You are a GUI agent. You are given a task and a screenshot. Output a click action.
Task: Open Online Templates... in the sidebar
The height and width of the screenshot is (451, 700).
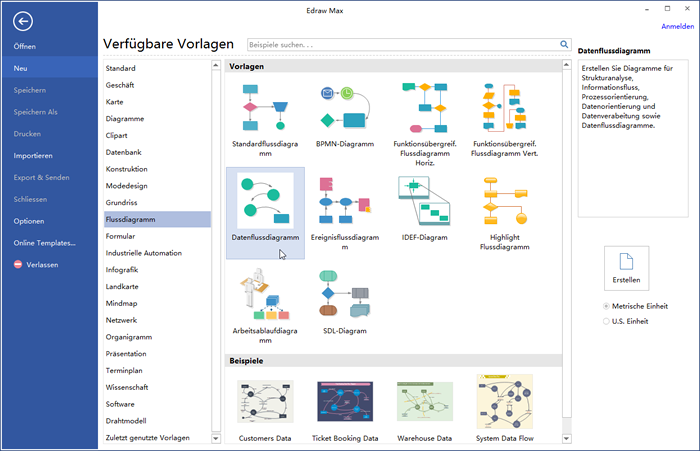coord(44,243)
